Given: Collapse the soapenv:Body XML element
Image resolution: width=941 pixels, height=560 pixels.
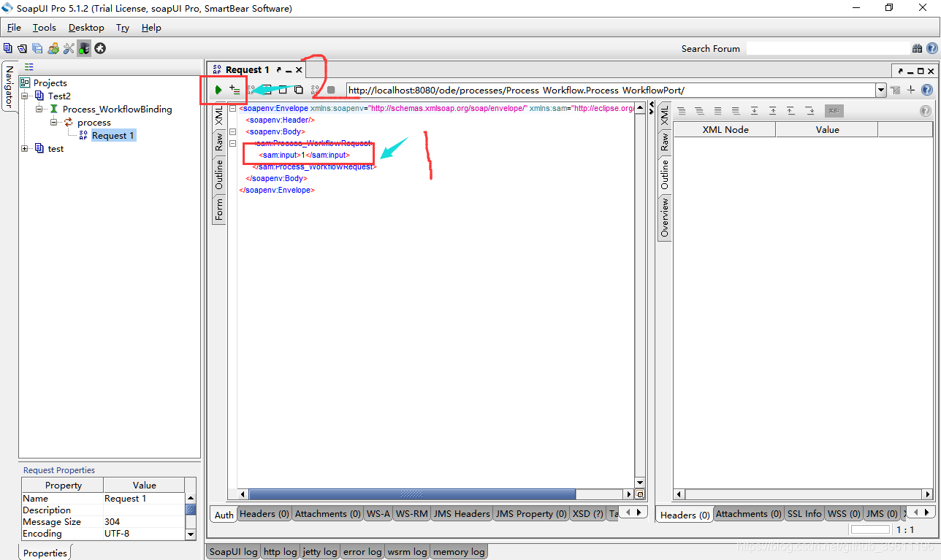Looking at the screenshot, I should point(232,131).
